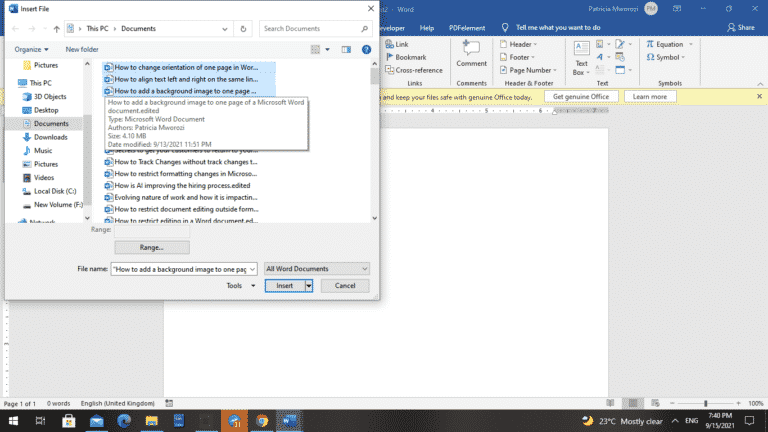Select Local Disk (C:) in the navigation pane

coord(55,191)
